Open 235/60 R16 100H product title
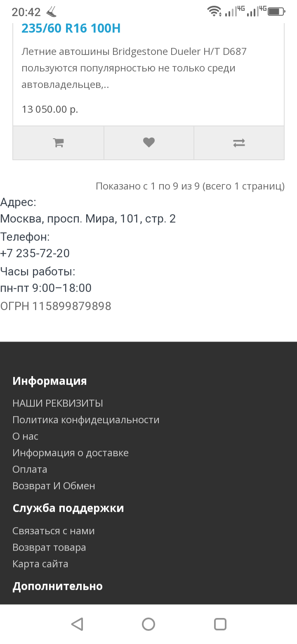This screenshot has width=297, height=644. [x=71, y=28]
